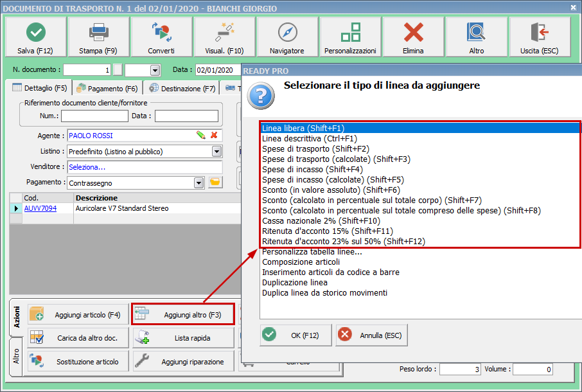The image size is (582, 392).
Task: Click the PAOLO ROSSI agent link
Action: 91,136
